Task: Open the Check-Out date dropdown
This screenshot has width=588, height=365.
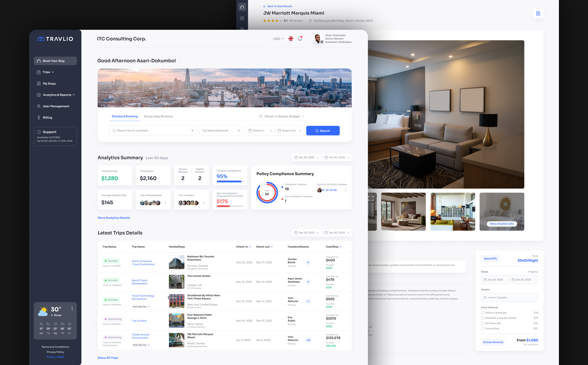Action: pyautogui.click(x=290, y=131)
